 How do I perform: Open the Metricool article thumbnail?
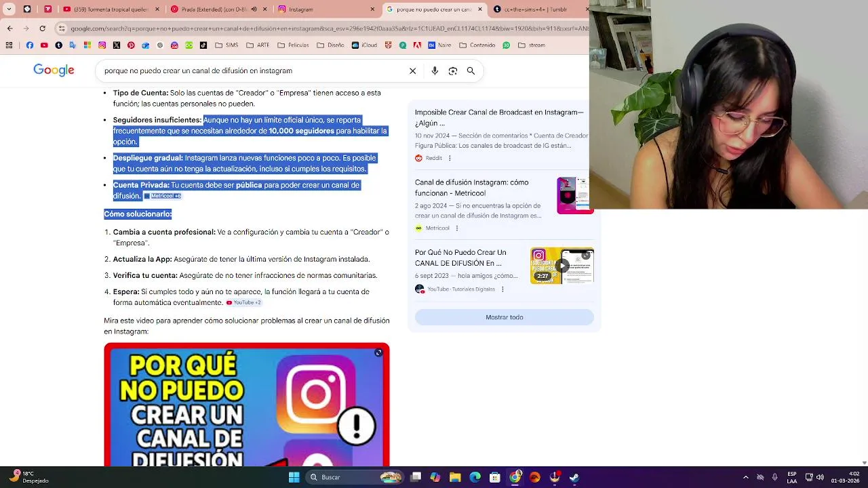[x=575, y=196]
